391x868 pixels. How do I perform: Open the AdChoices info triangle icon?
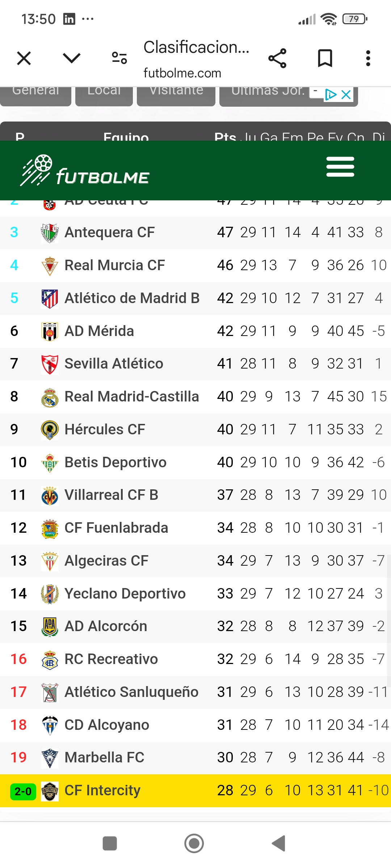331,95
